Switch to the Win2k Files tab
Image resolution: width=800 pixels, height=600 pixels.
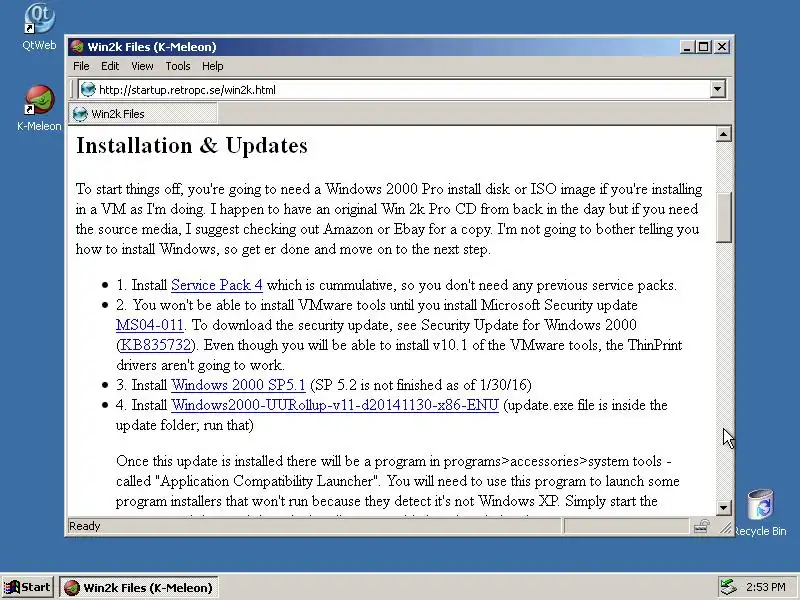pos(143,114)
